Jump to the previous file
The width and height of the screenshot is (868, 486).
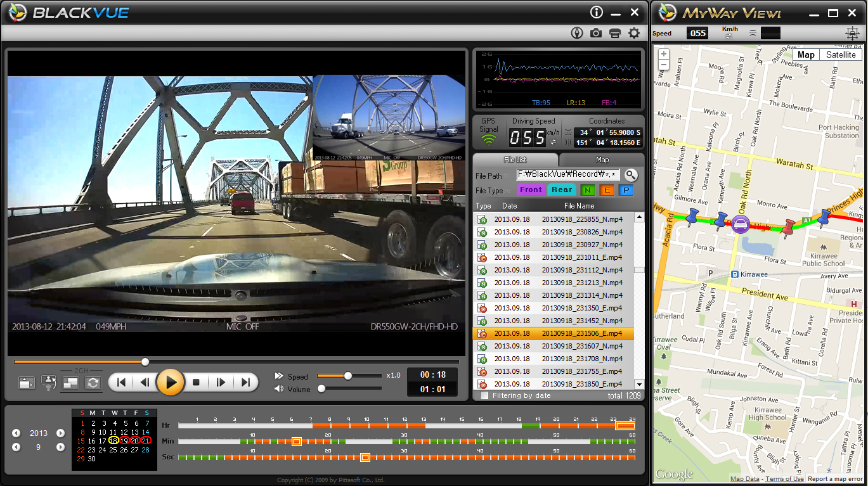pos(121,382)
